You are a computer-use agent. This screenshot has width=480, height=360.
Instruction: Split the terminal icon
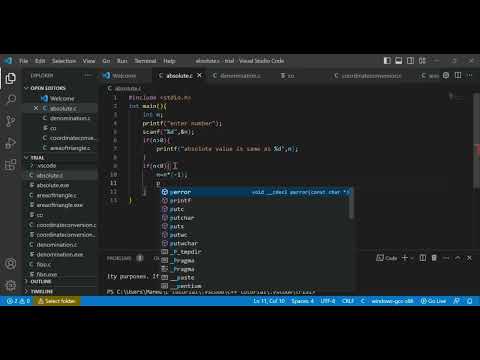pos(423,258)
